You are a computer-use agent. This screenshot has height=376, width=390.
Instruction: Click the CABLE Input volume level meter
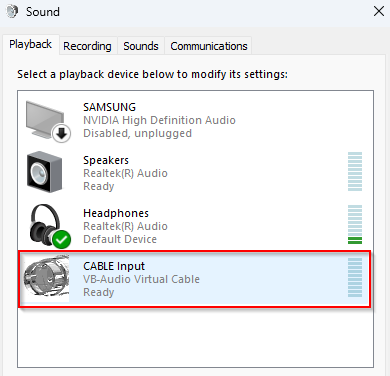coord(355,277)
